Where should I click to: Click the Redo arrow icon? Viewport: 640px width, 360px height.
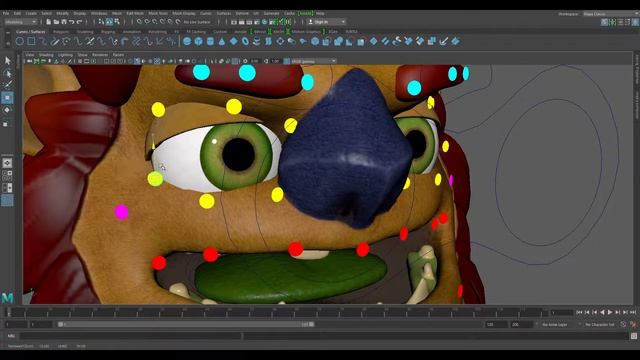point(80,22)
